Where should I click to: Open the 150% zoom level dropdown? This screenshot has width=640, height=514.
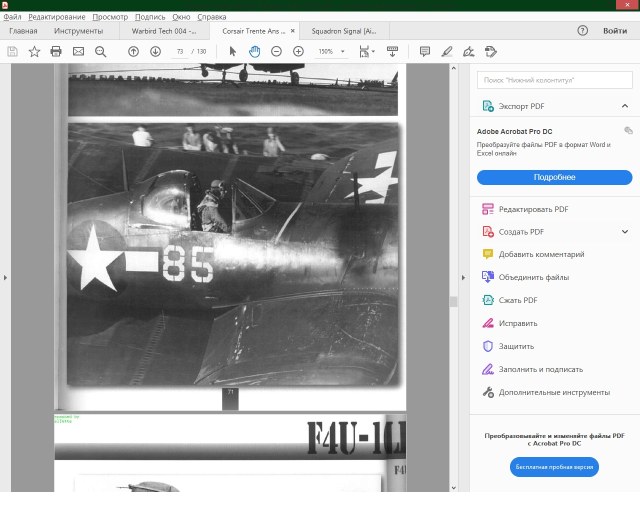click(x=343, y=52)
